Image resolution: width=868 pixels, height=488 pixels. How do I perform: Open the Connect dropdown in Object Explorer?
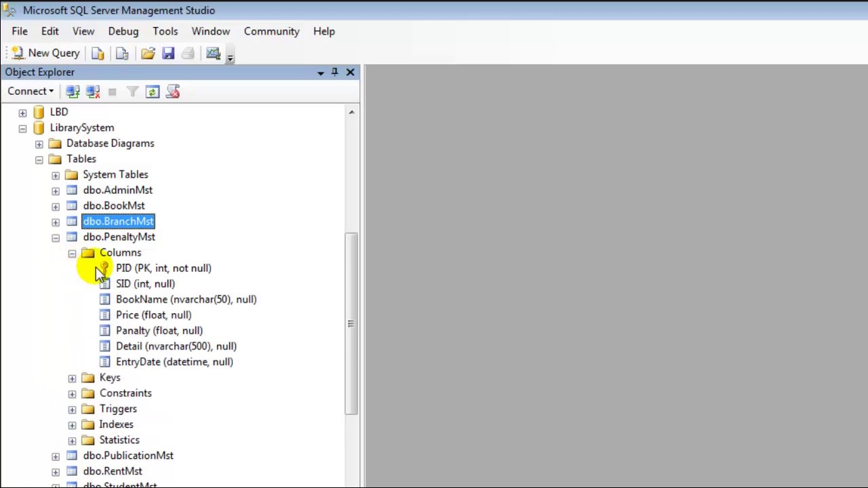(x=31, y=91)
